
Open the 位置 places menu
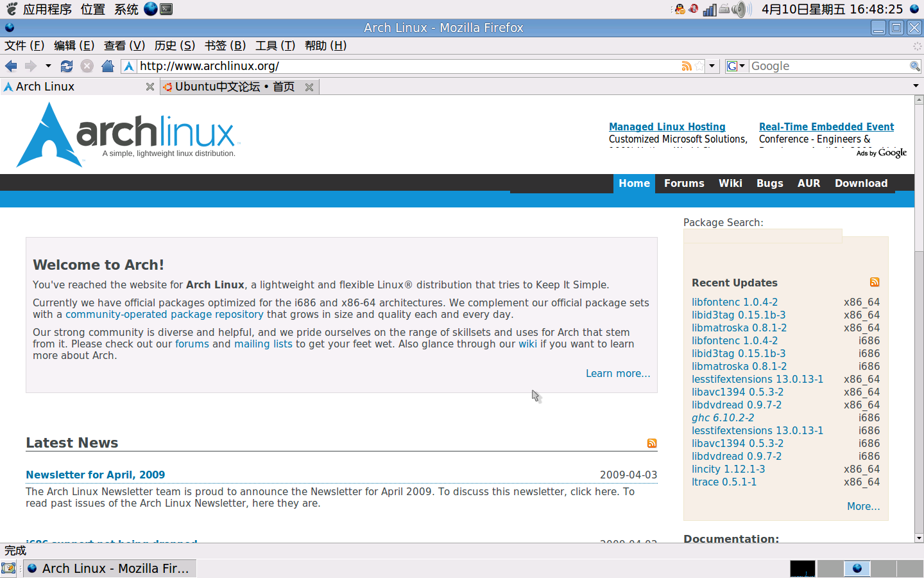point(93,9)
